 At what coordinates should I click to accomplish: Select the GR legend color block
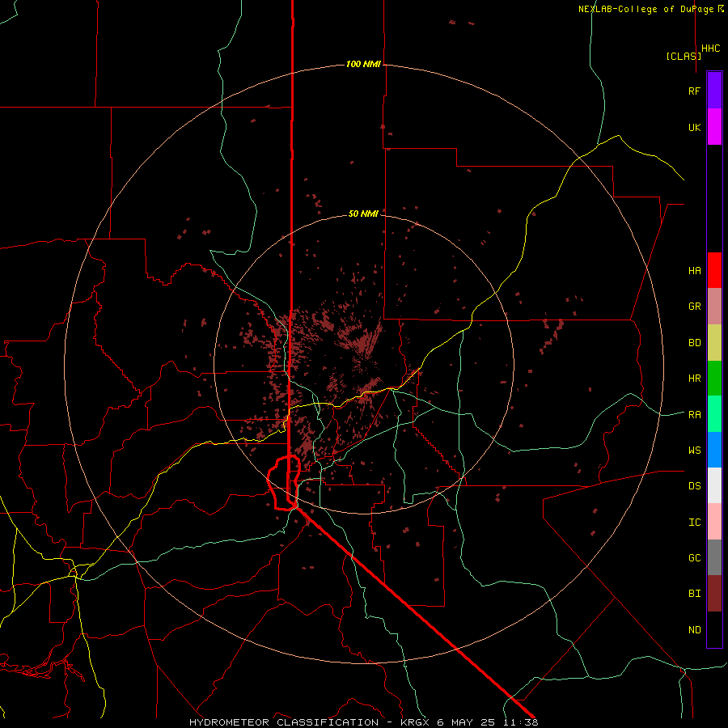tap(714, 307)
